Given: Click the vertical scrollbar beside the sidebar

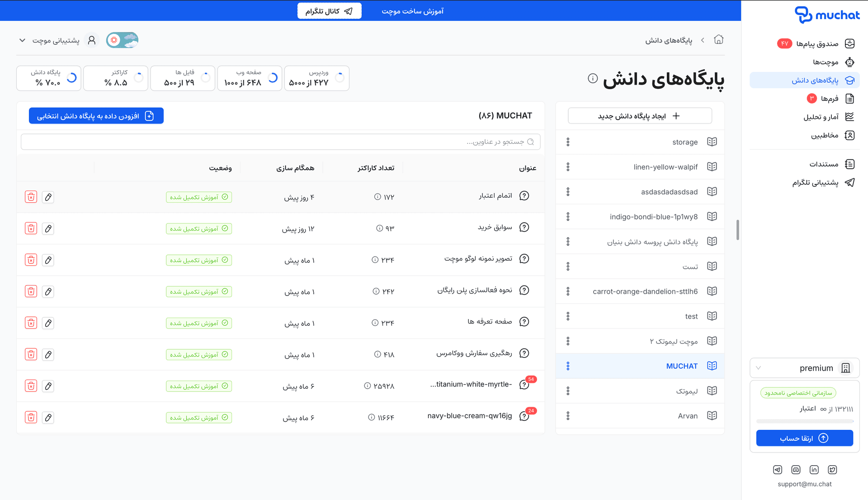Looking at the screenshot, I should click(738, 230).
